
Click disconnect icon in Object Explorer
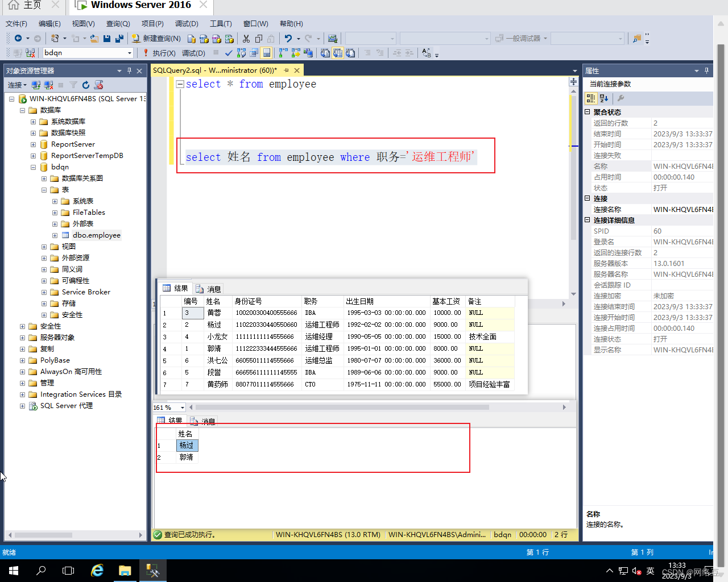tap(48, 85)
